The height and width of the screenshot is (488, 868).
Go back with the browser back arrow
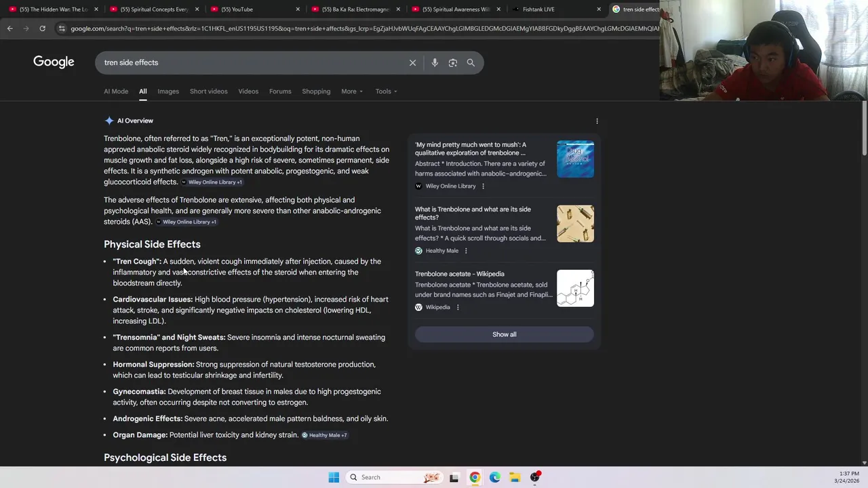click(9, 28)
